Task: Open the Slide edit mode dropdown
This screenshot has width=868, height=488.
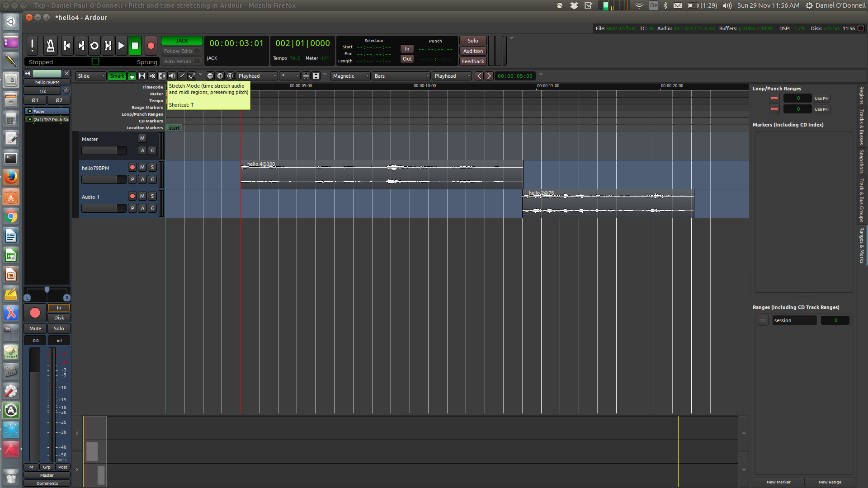Action: (x=91, y=76)
